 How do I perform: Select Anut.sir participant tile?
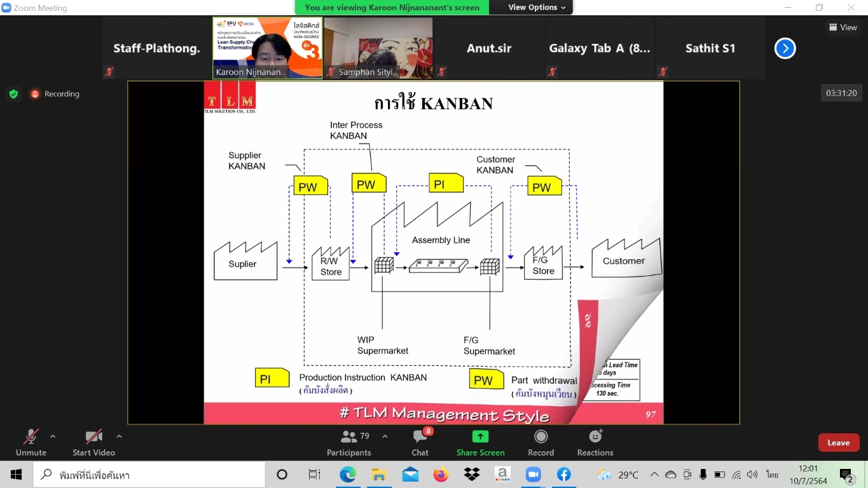tap(489, 48)
